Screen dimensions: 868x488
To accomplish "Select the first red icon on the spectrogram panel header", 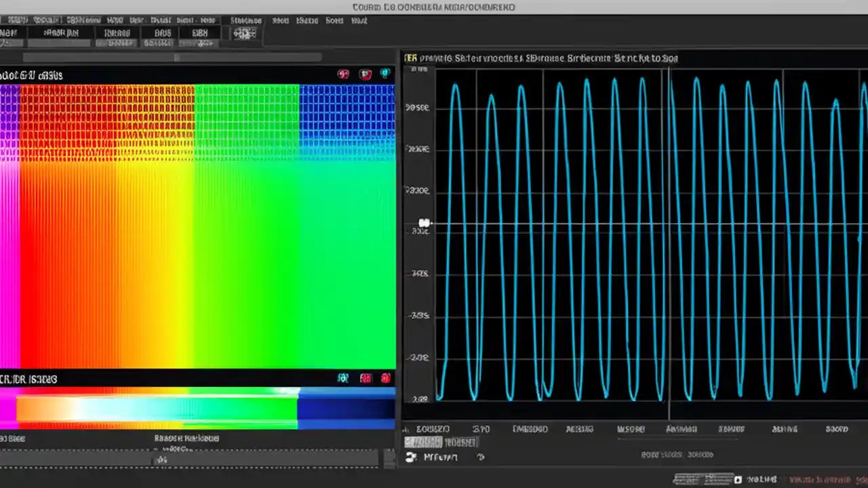I will tap(343, 73).
